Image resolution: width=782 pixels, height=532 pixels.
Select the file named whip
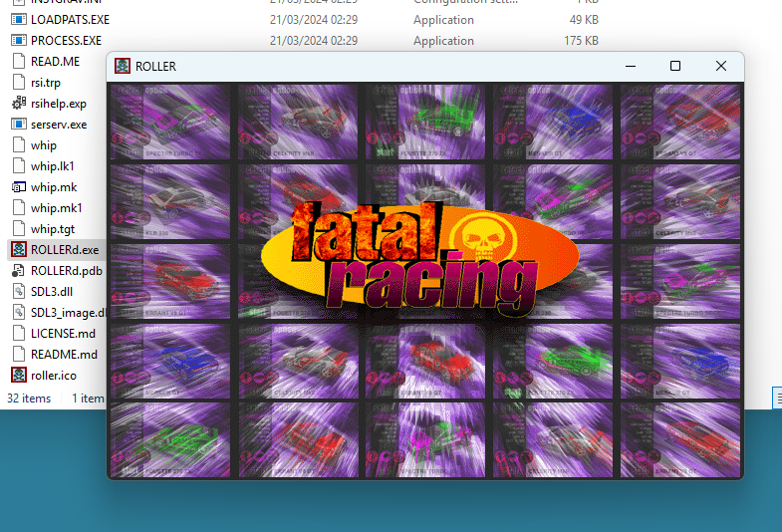tap(44, 145)
